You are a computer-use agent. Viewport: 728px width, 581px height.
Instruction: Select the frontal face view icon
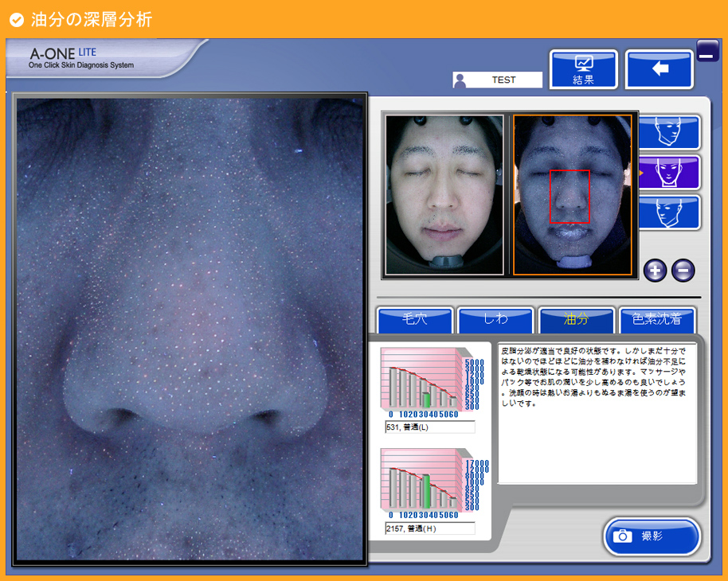(x=669, y=172)
